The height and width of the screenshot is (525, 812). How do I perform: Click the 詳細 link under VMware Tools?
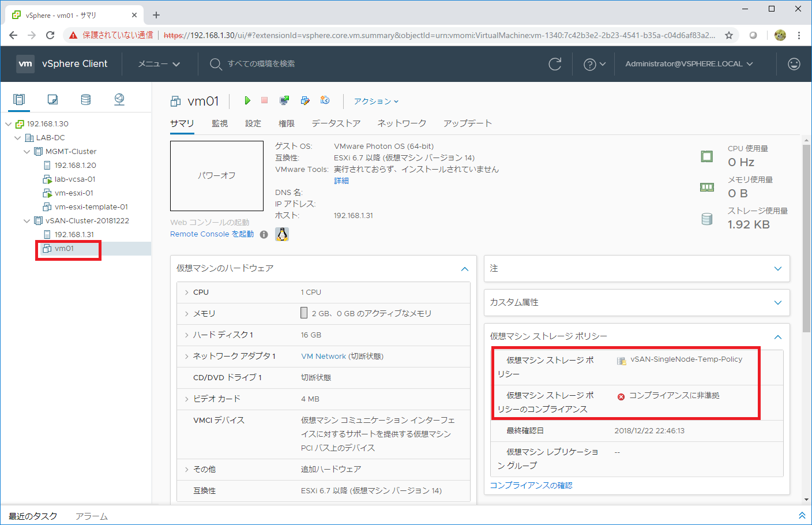(x=341, y=181)
